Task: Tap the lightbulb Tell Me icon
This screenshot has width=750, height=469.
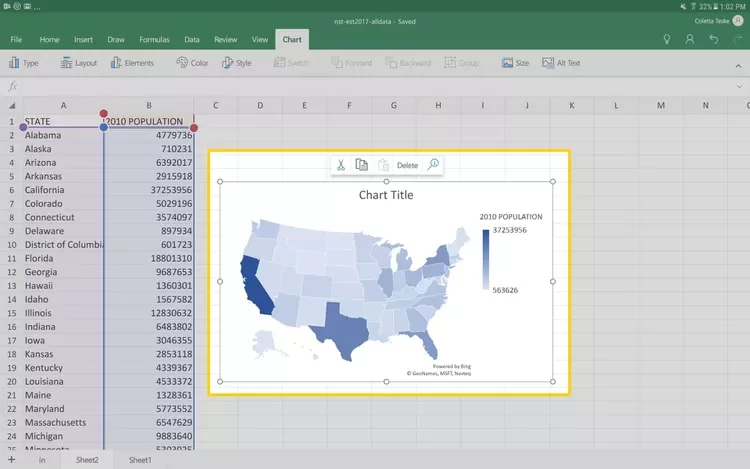Action: tap(667, 39)
